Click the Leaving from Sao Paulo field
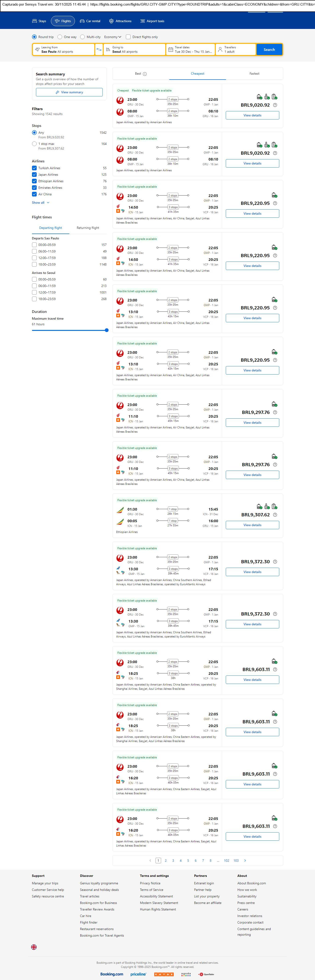 64,49
